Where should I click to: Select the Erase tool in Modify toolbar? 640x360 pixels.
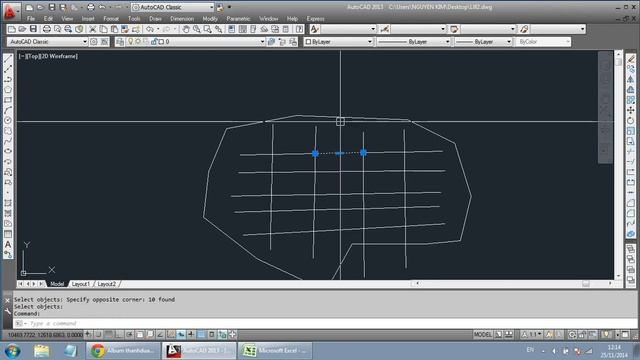pyautogui.click(x=631, y=59)
